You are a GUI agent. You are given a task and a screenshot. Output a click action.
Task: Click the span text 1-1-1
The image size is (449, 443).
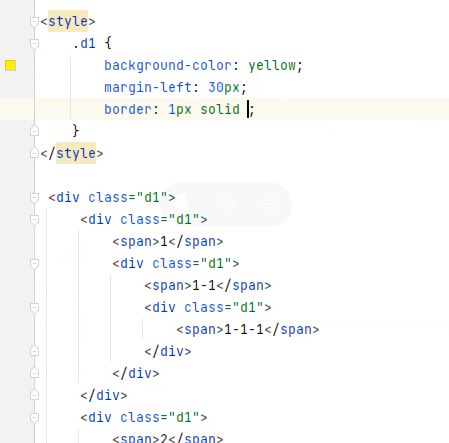(x=244, y=329)
